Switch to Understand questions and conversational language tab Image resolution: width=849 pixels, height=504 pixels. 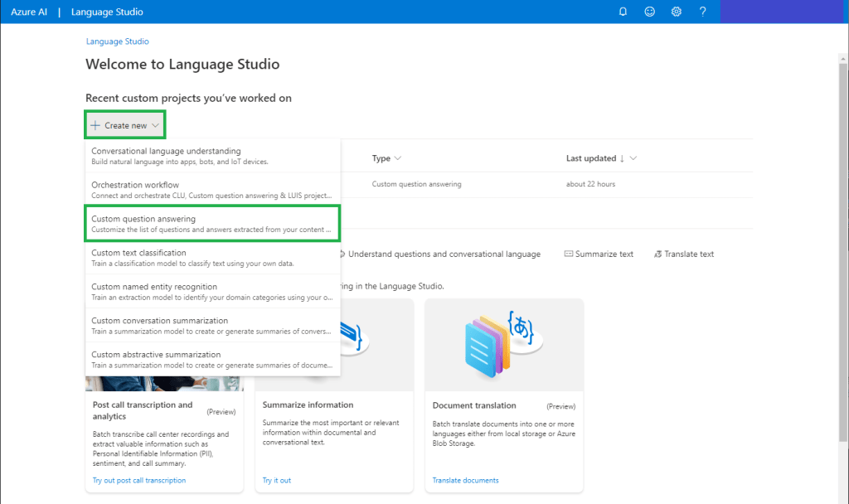tap(444, 254)
